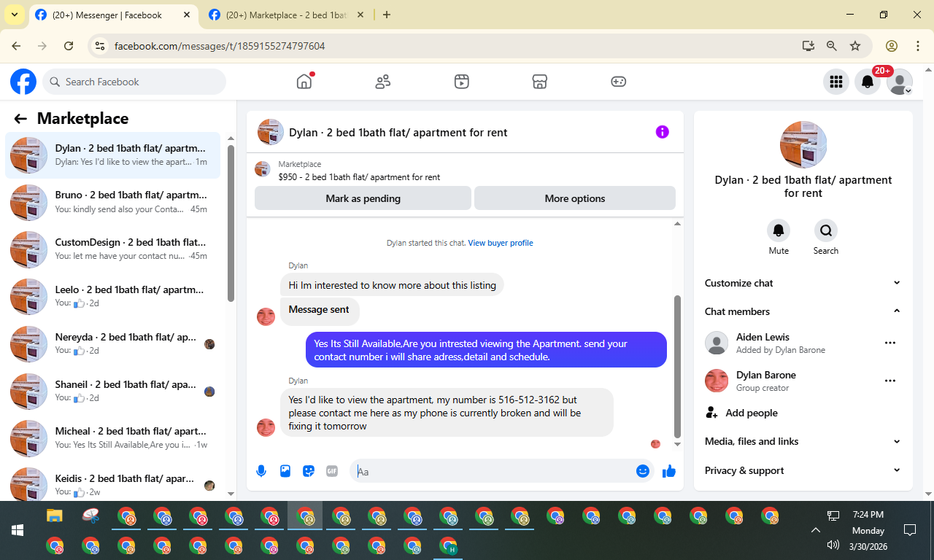Open View buyer profile link

pos(501,243)
